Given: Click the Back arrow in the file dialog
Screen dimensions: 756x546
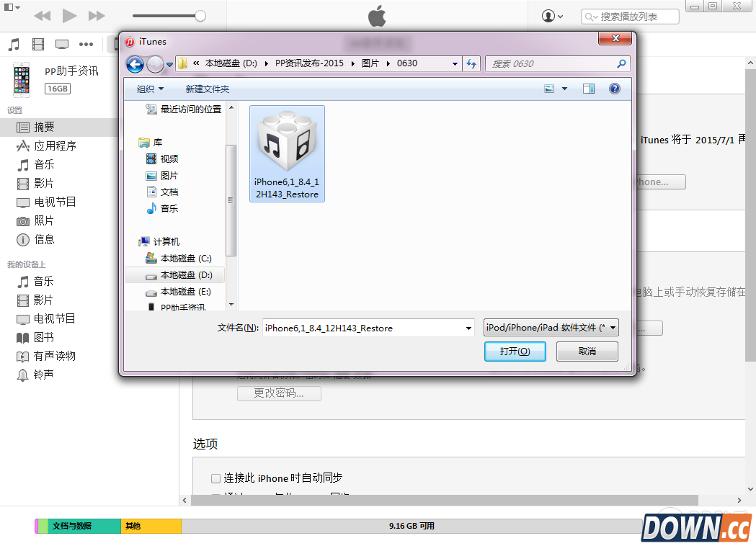Looking at the screenshot, I should point(135,64).
